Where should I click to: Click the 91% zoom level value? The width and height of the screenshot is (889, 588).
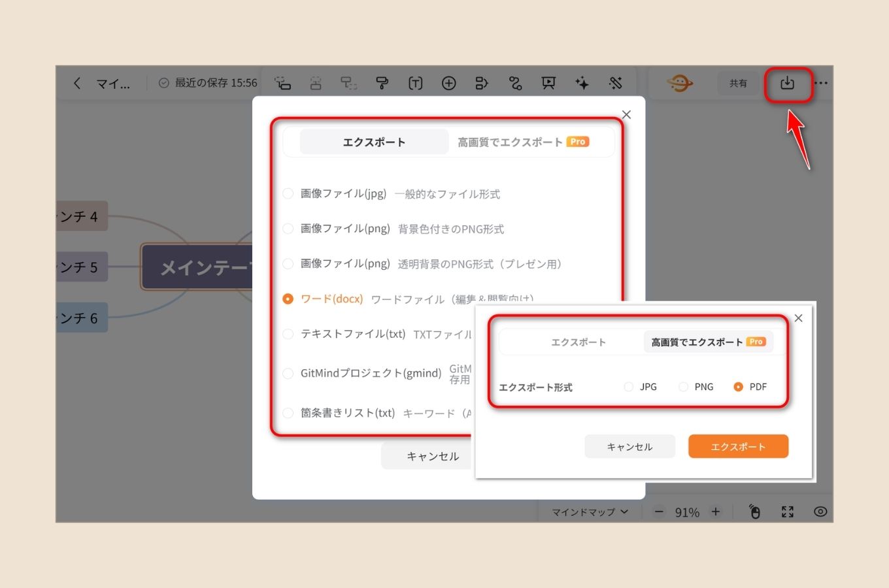687,512
